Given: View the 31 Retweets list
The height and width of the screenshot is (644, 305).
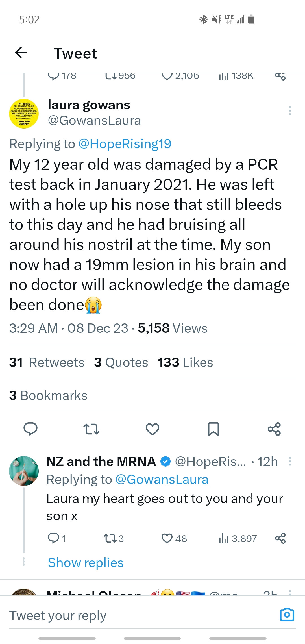Looking at the screenshot, I should click(x=47, y=362).
